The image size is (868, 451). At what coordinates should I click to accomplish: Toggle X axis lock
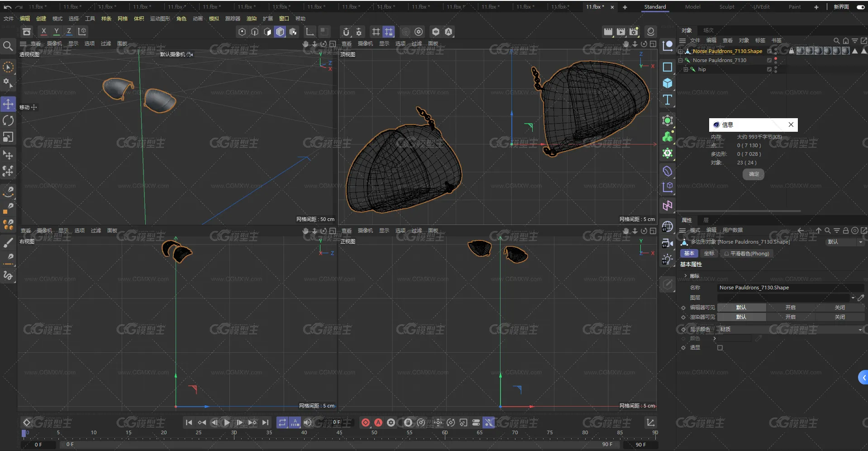coord(43,32)
